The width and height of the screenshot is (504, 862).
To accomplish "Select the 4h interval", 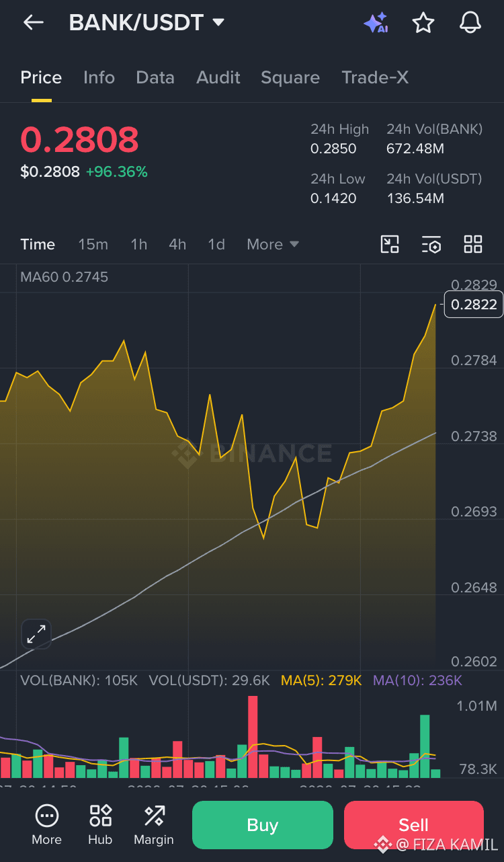I will pos(177,244).
